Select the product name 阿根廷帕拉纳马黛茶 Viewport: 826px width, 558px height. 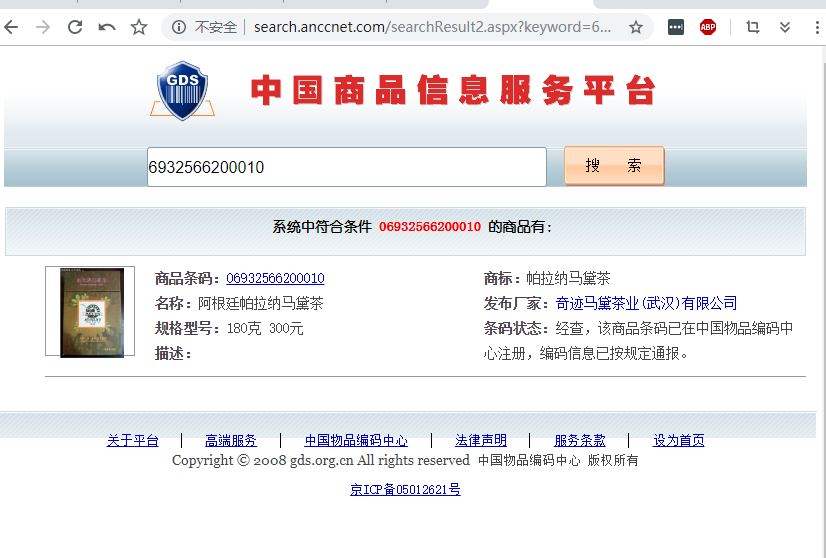(261, 304)
